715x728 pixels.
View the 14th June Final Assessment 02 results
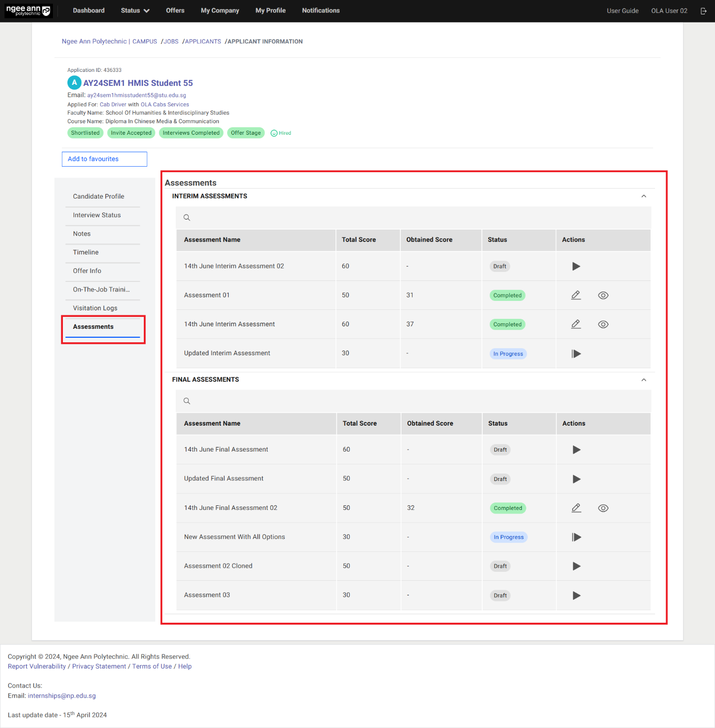click(603, 507)
